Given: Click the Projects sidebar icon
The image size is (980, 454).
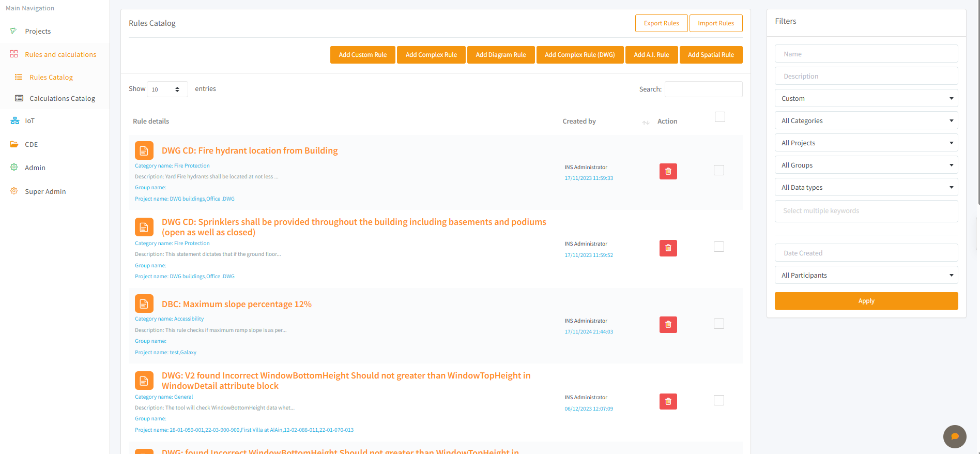Looking at the screenshot, I should tap(13, 31).
